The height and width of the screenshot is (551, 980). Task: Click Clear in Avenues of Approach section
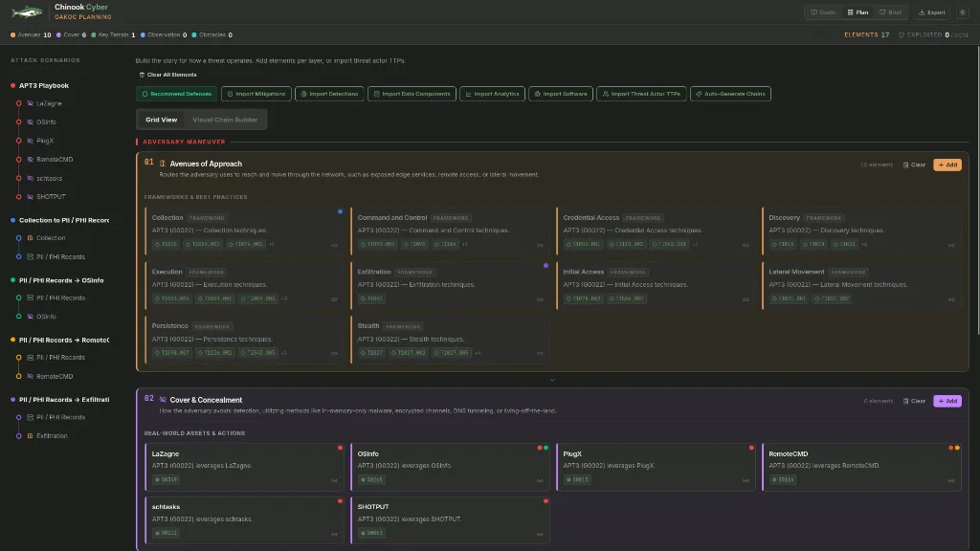(x=914, y=165)
